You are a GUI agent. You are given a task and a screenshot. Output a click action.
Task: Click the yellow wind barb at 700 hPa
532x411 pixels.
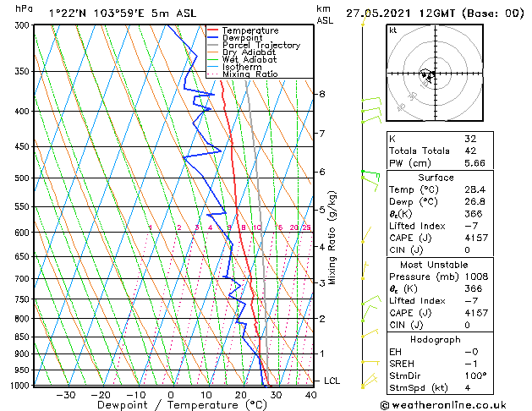[x=365, y=270]
